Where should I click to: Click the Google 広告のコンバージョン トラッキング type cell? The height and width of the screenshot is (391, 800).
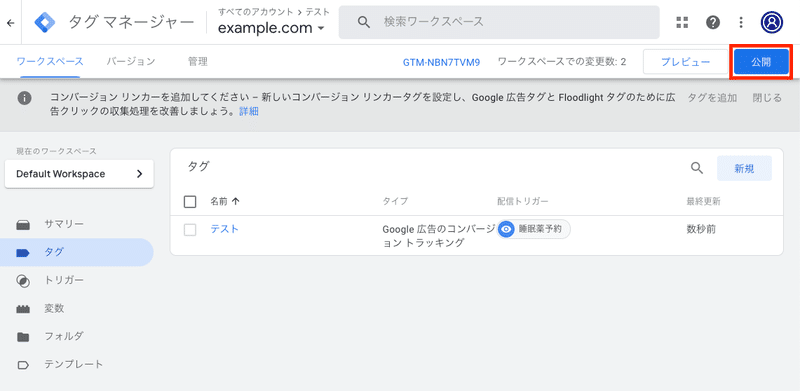coord(439,236)
